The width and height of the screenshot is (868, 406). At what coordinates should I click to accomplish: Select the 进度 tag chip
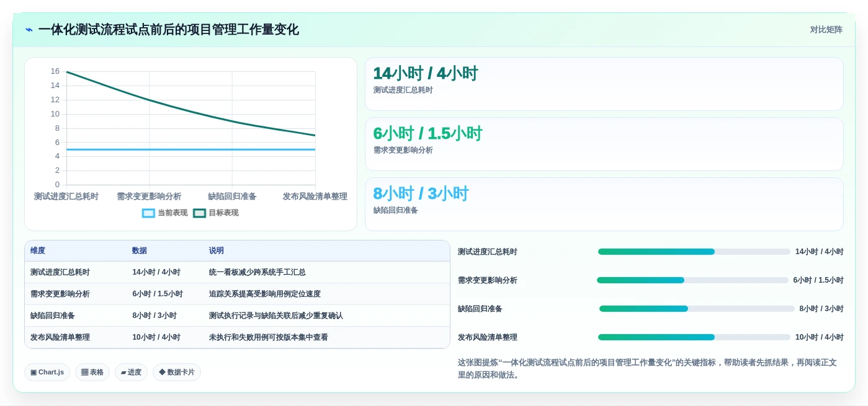click(131, 372)
